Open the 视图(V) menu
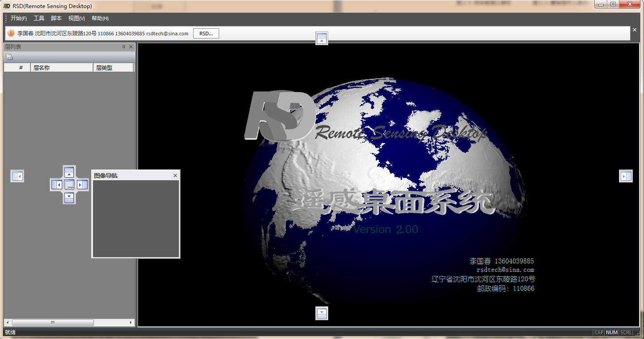This screenshot has height=339, width=644. [76, 18]
